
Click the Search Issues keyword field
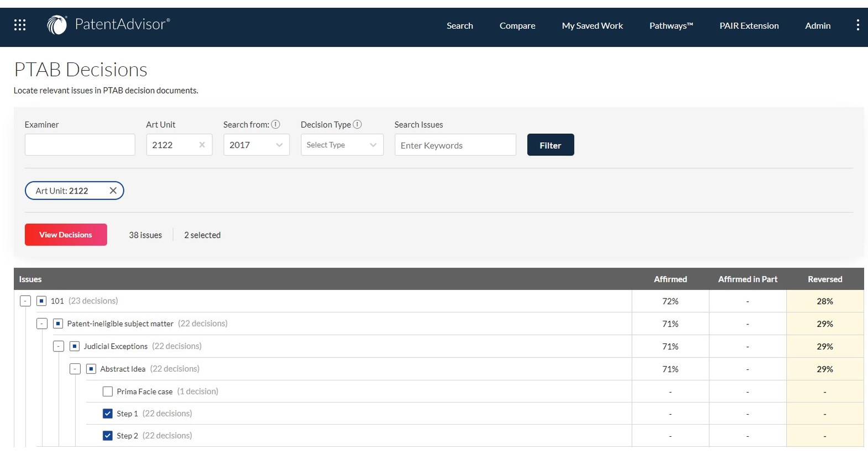tap(455, 145)
